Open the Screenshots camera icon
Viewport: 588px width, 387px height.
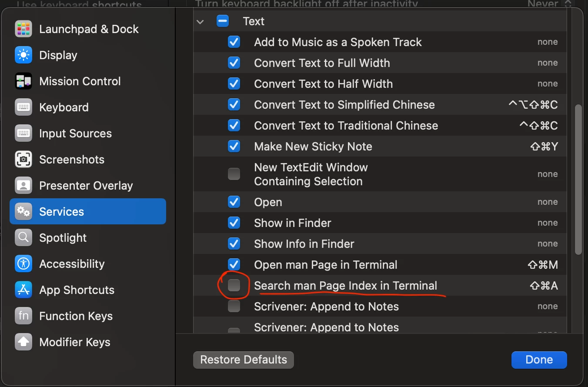pyautogui.click(x=23, y=160)
